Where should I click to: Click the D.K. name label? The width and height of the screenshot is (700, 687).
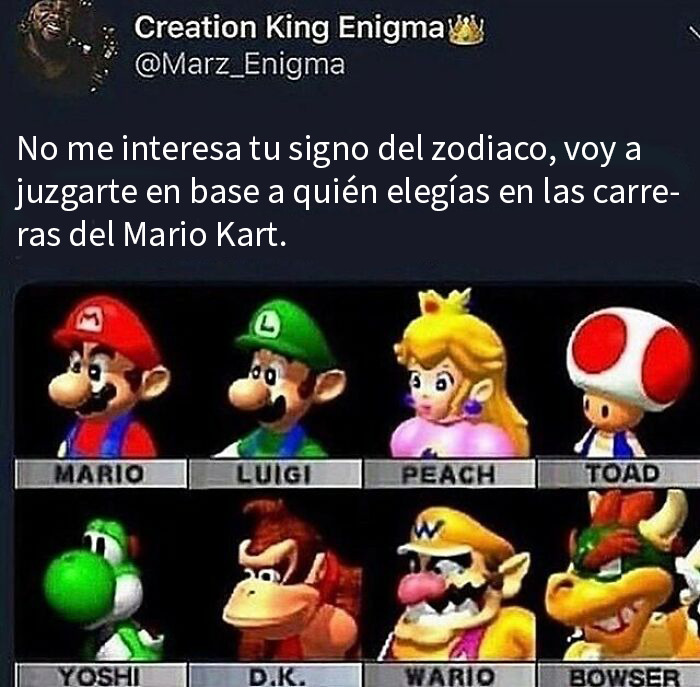(275, 676)
